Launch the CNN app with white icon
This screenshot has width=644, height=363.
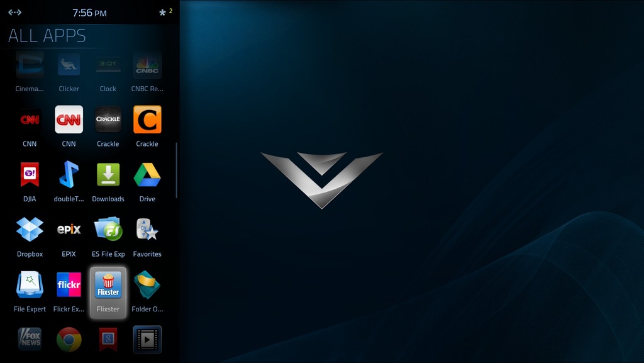(x=69, y=120)
